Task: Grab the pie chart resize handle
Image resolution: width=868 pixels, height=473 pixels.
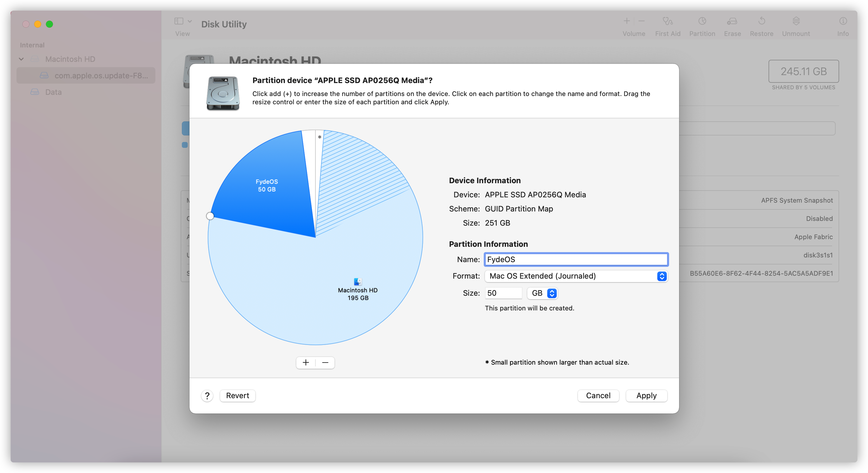Action: click(x=209, y=216)
